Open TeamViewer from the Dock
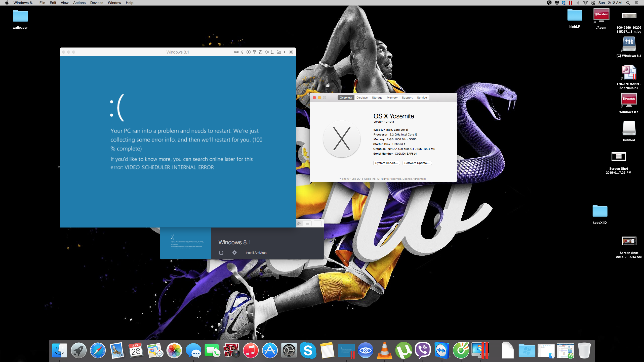Screen dimensions: 644x362 (442, 350)
